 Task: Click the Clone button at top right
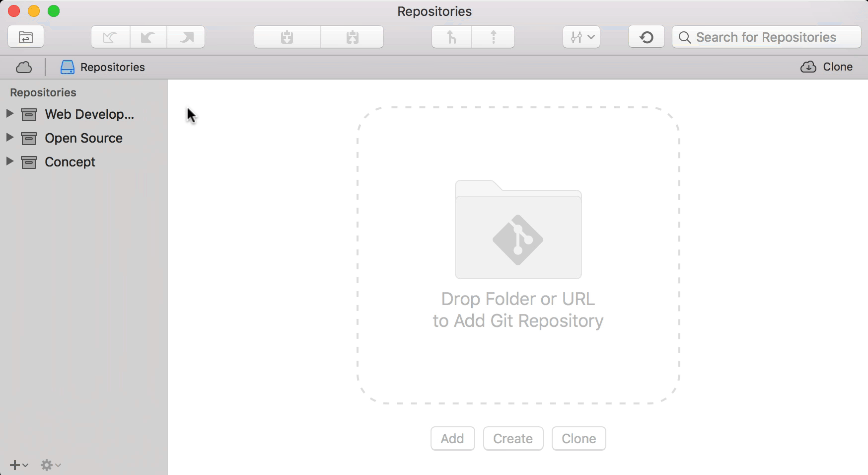pos(827,67)
